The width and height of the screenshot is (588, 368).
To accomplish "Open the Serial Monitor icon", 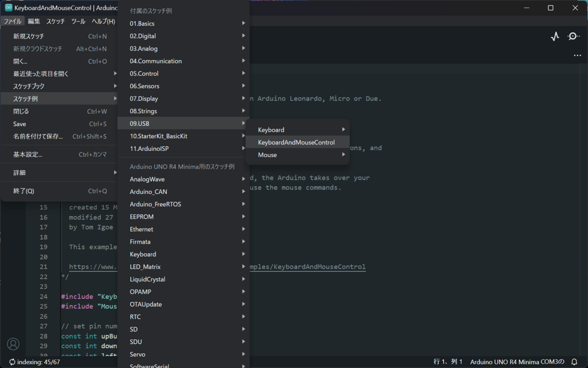I will pyautogui.click(x=573, y=36).
